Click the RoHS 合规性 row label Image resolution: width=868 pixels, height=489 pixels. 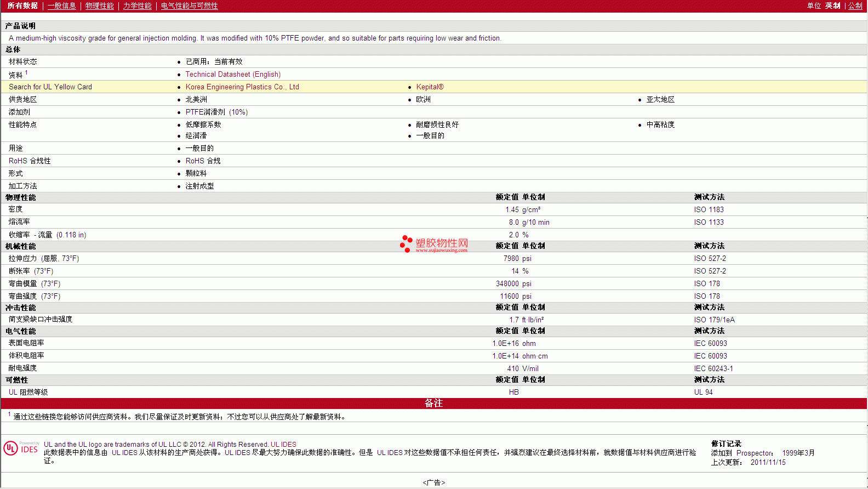pyautogui.click(x=30, y=161)
